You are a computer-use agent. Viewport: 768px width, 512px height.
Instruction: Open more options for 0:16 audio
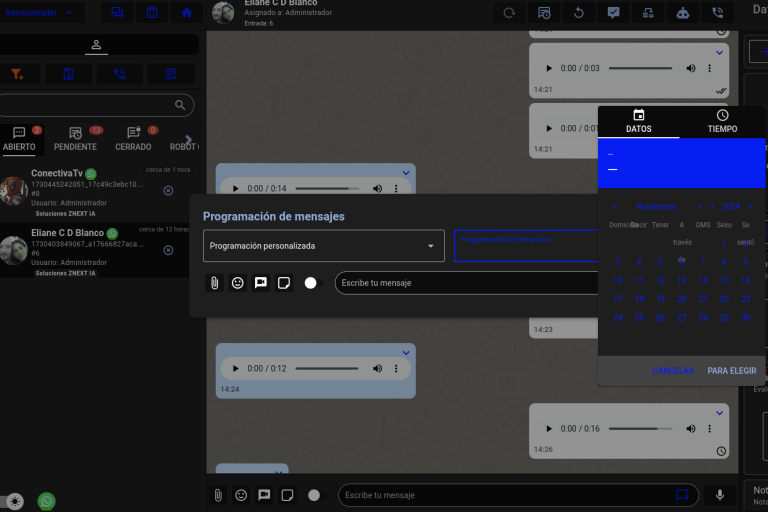coord(709,429)
